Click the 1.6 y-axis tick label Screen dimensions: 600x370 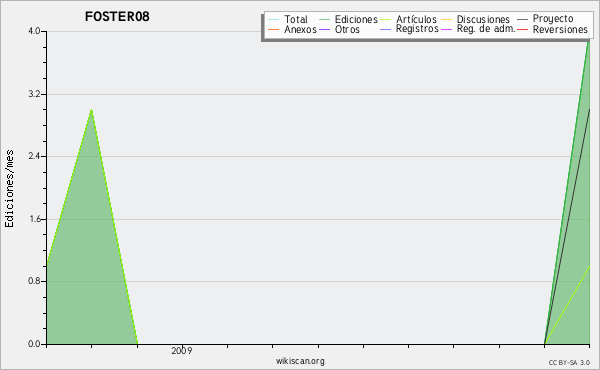coord(34,219)
